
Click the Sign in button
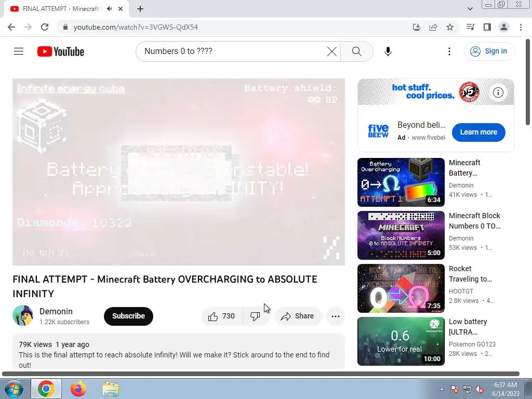click(489, 51)
